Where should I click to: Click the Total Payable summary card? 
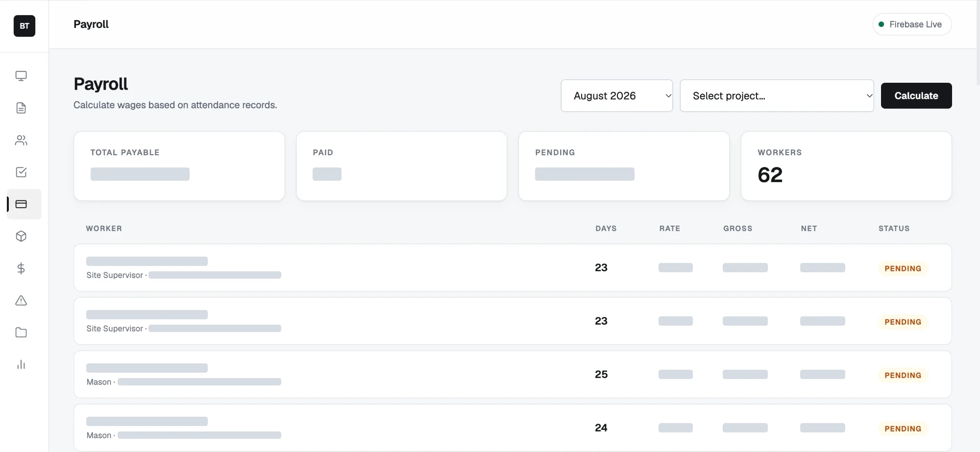click(179, 166)
